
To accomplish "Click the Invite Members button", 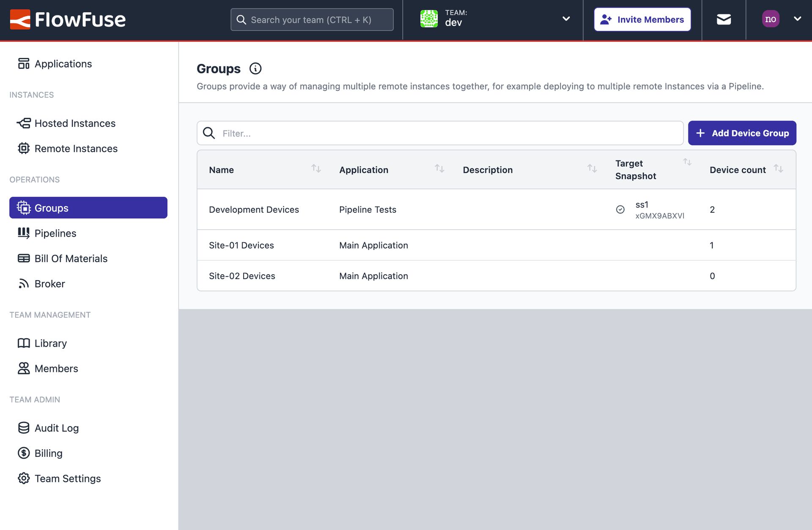I will [642, 19].
